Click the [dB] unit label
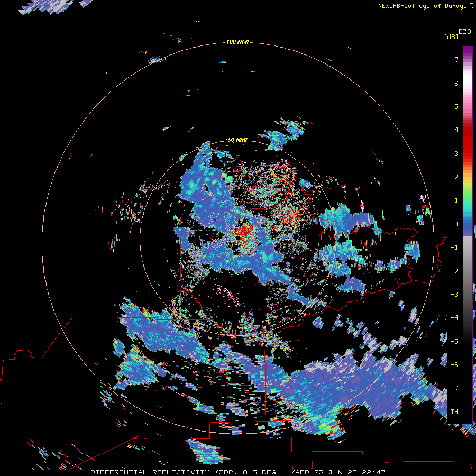Screen dimensions: 476x476 click(451, 36)
